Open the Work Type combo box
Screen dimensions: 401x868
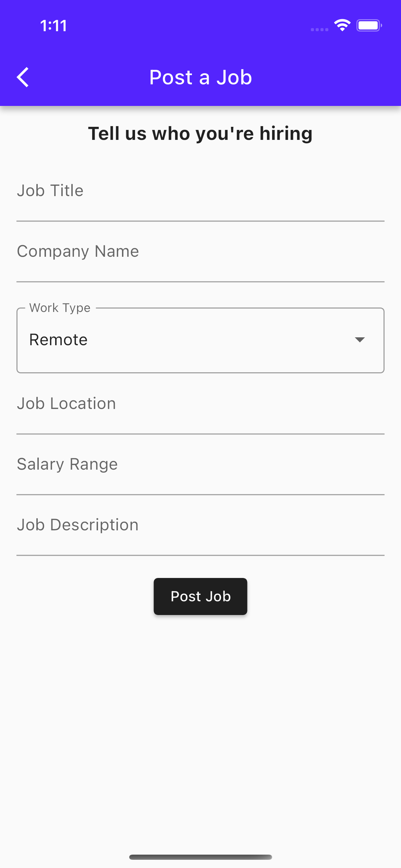tap(200, 340)
